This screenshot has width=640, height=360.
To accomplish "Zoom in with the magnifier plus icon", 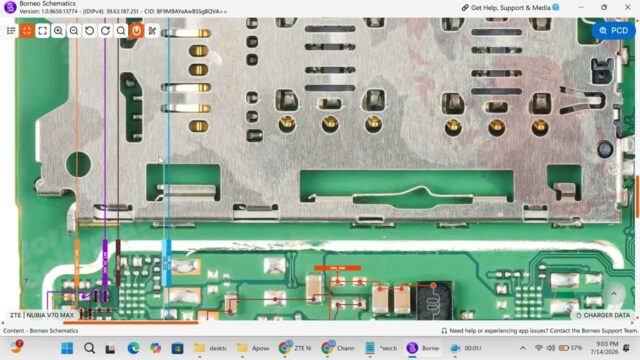I will (x=58, y=31).
